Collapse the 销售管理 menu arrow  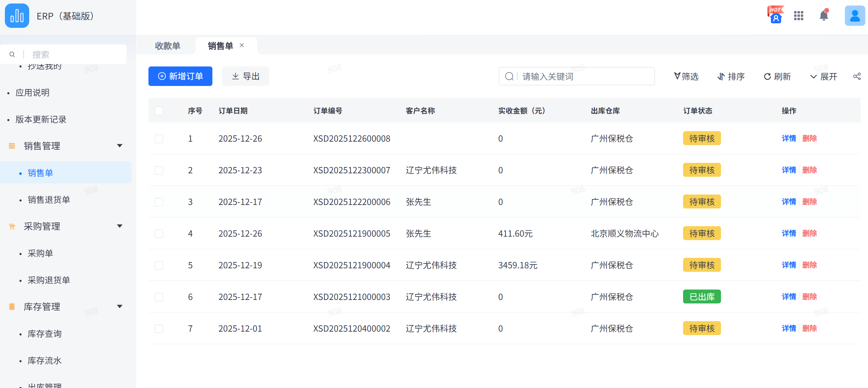tap(120, 146)
